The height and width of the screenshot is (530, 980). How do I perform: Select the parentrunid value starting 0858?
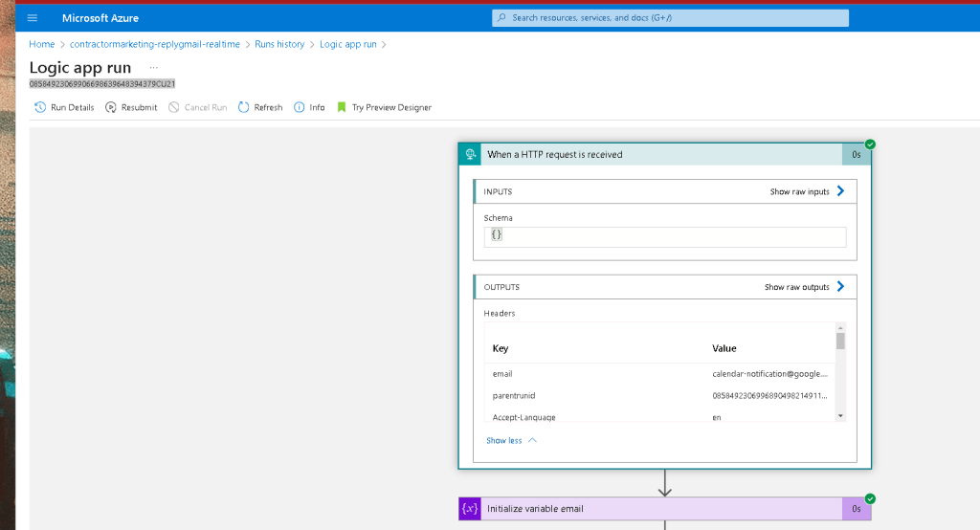pos(770,396)
